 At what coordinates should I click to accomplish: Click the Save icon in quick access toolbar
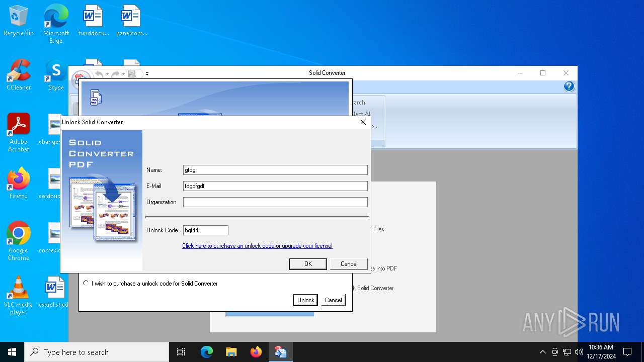pyautogui.click(x=132, y=74)
